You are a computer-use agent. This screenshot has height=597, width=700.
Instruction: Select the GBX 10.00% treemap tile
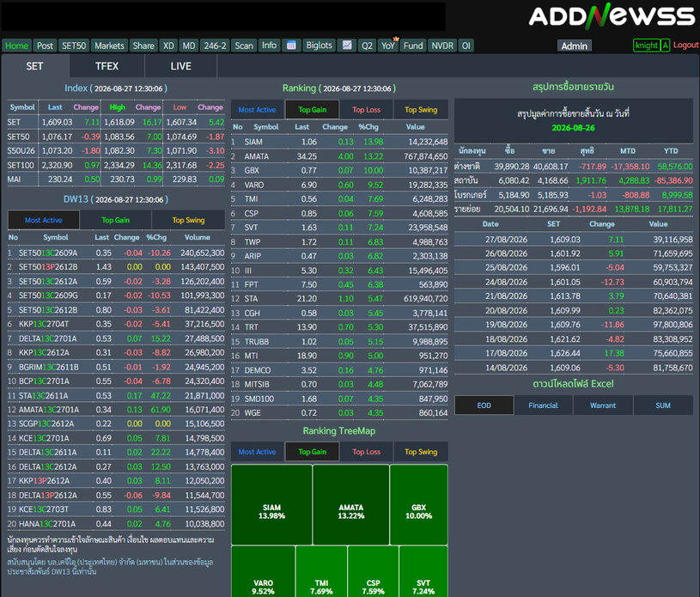pos(419,504)
